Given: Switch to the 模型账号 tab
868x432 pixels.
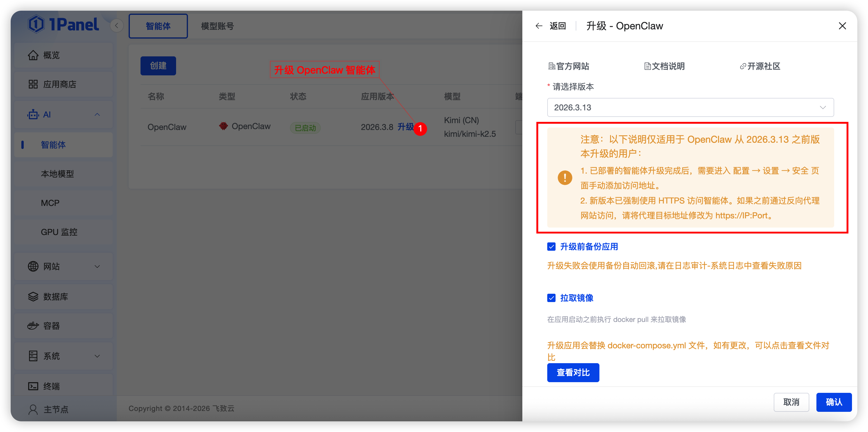Looking at the screenshot, I should 217,26.
